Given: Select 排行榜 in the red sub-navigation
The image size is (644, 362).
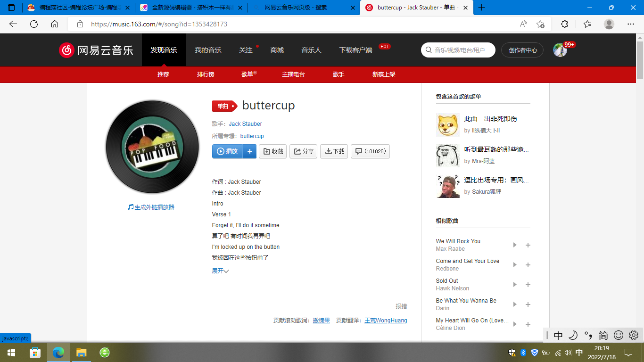Looking at the screenshot, I should [x=206, y=74].
